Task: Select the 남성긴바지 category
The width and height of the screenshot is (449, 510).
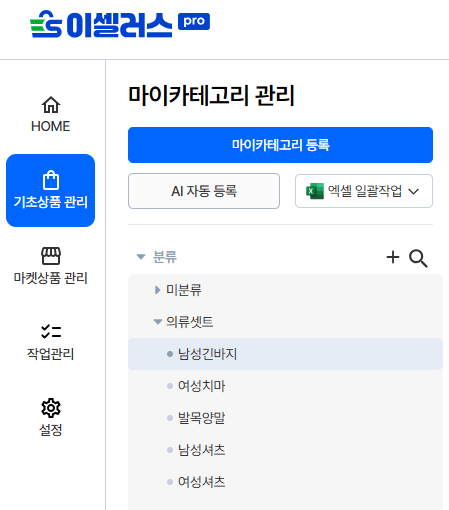Action: point(285,354)
